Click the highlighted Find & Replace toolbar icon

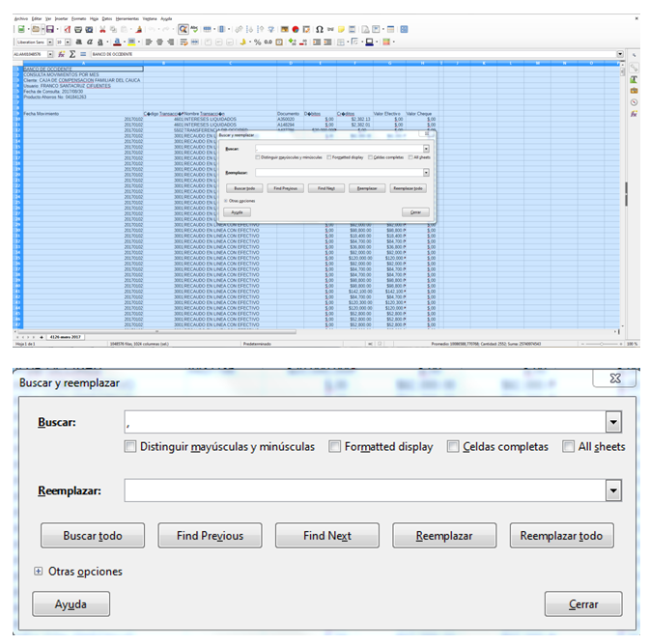click(183, 30)
